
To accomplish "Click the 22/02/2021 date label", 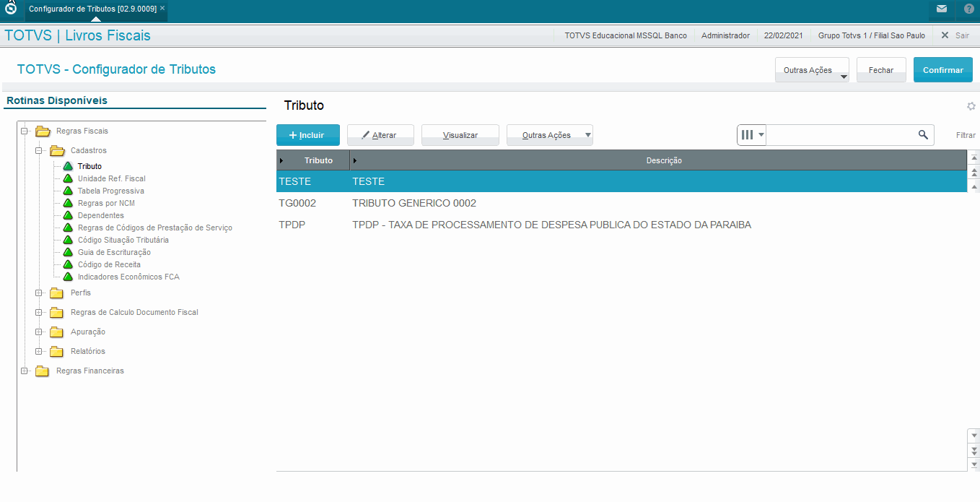I will [x=784, y=35].
